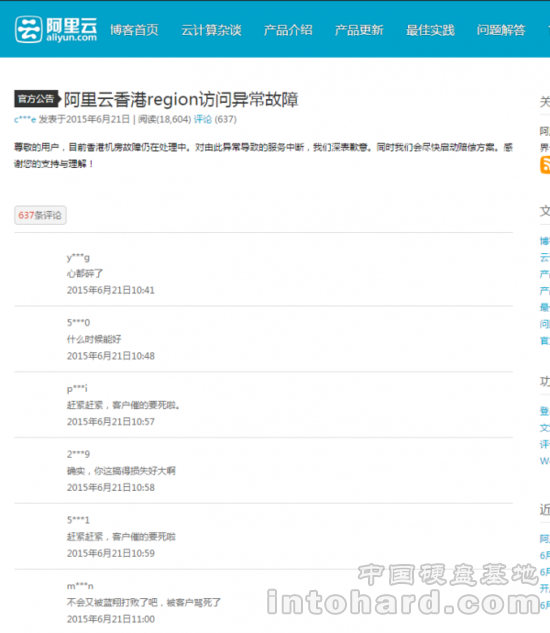Select comment 不会又被蓝翔打败了吧

pyautogui.click(x=112, y=603)
